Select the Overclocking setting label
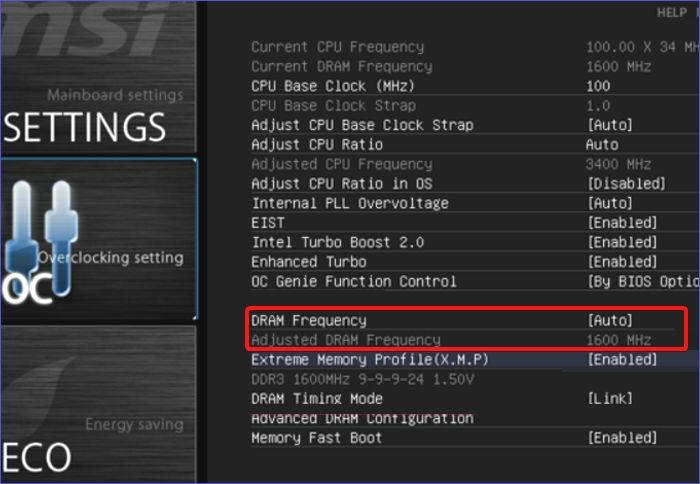 click(x=111, y=258)
